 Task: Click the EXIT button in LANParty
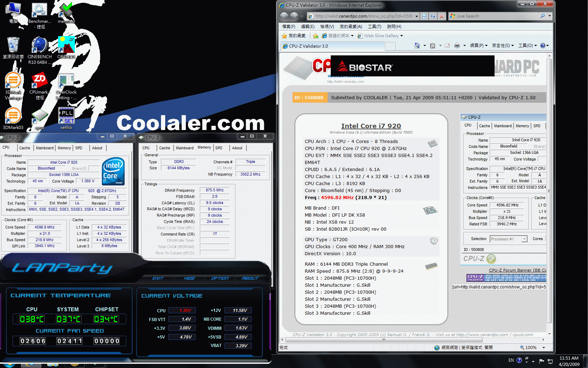tap(158, 278)
